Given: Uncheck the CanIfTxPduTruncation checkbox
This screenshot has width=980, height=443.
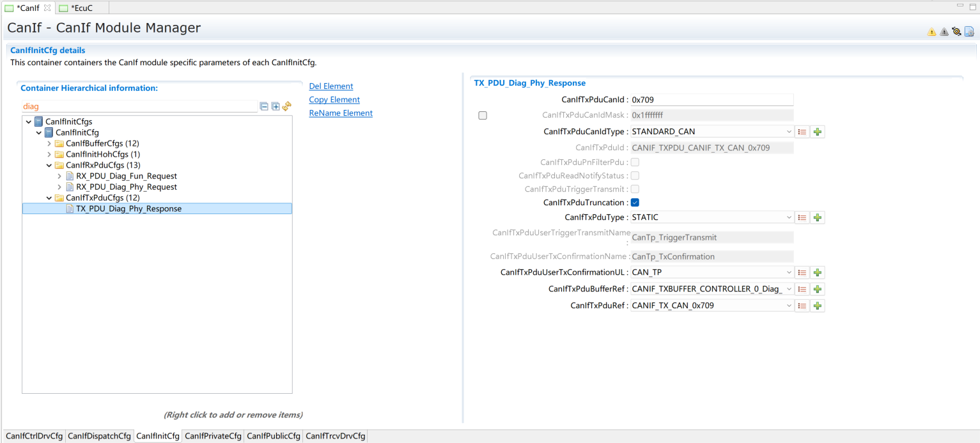Looking at the screenshot, I should pyautogui.click(x=635, y=203).
